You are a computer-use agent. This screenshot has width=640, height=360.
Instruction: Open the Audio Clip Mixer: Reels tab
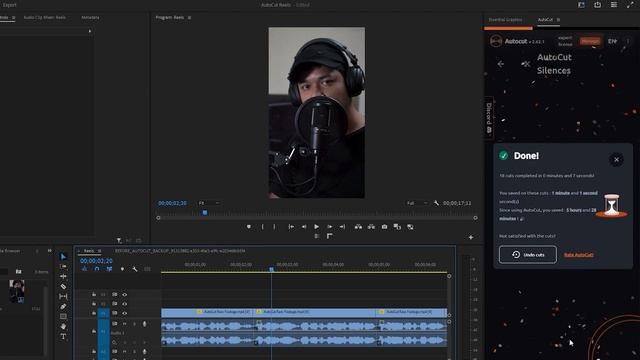click(x=44, y=18)
